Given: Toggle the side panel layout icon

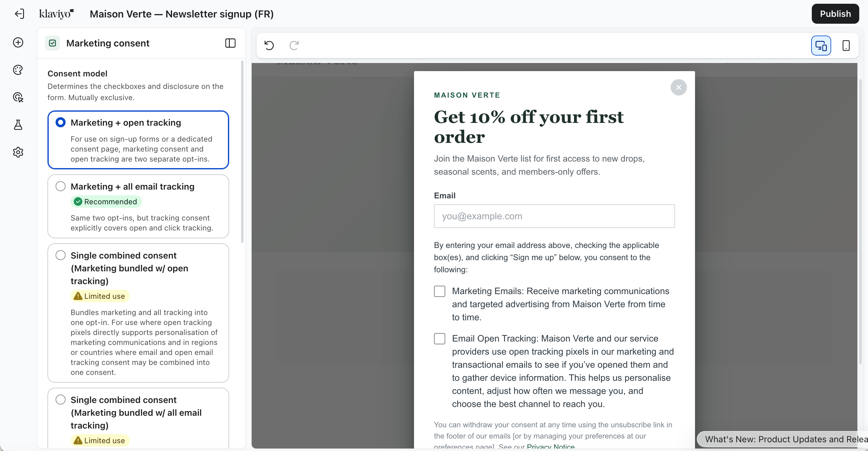Looking at the screenshot, I should coord(230,43).
